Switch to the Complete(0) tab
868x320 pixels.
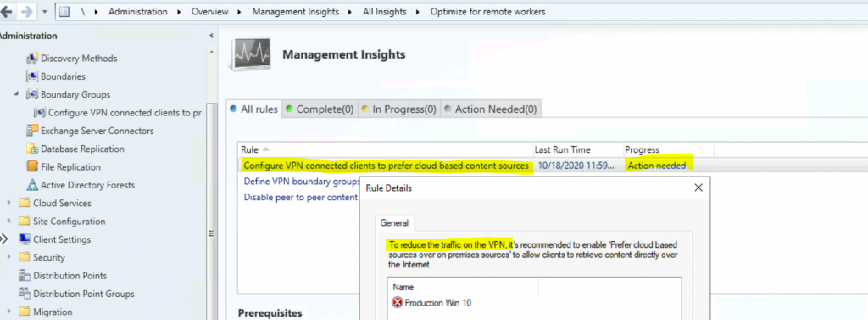[x=320, y=109]
